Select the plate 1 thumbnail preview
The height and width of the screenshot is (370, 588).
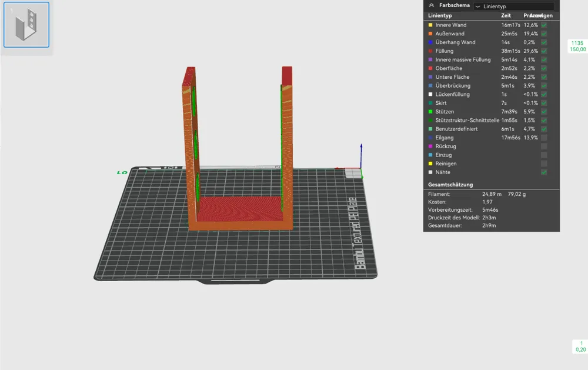click(x=26, y=25)
